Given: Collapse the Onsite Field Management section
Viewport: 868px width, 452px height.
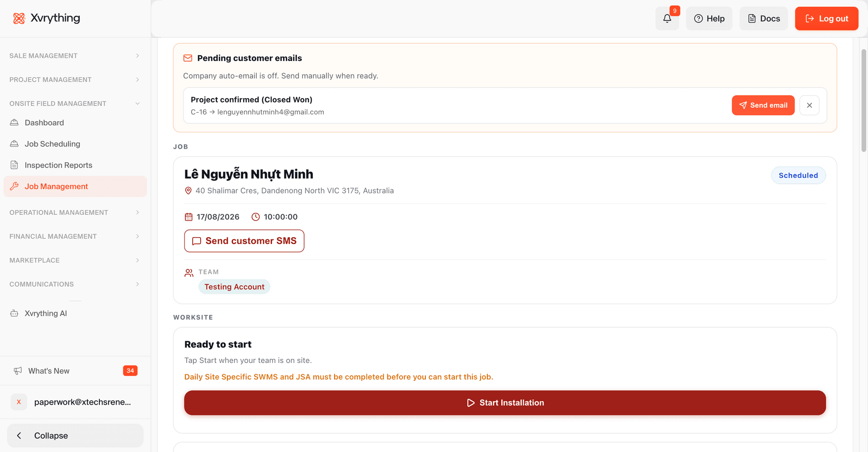Looking at the screenshot, I should [x=75, y=104].
